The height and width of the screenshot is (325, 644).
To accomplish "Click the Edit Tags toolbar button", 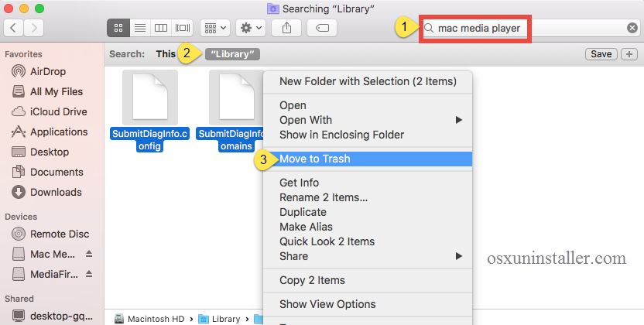I will coord(321,28).
